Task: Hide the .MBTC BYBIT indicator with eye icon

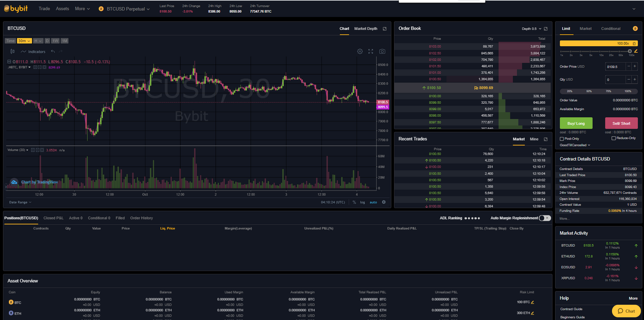Action: click(35, 68)
